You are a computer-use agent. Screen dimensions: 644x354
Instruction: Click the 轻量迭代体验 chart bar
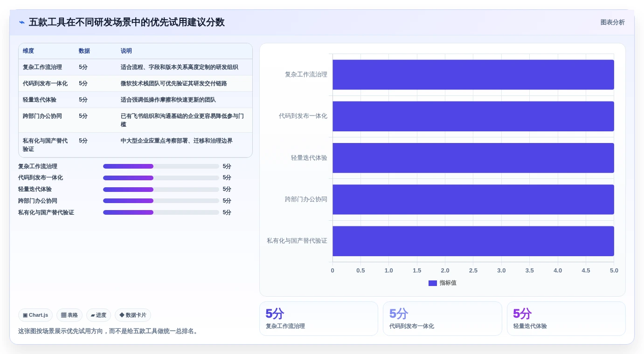(x=473, y=158)
